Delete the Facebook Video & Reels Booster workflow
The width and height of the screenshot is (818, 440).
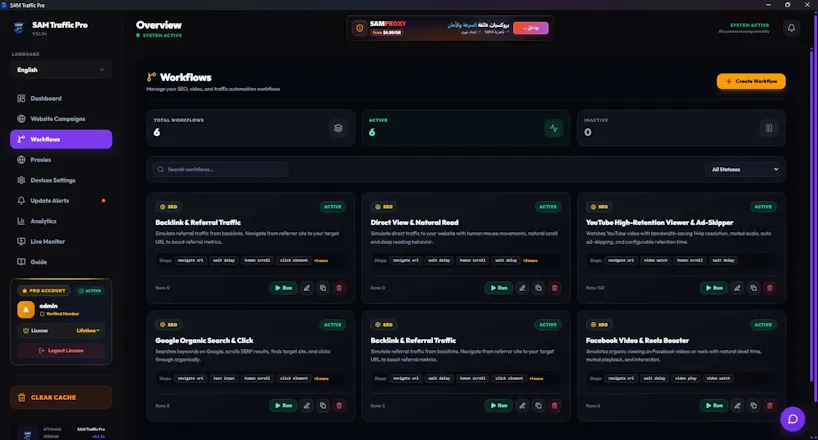(769, 406)
